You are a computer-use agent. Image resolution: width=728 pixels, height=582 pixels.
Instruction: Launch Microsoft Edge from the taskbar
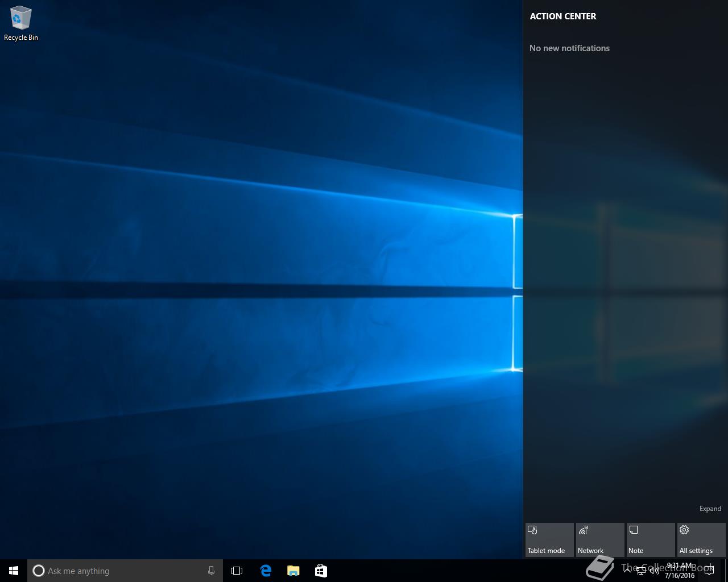[265, 571]
